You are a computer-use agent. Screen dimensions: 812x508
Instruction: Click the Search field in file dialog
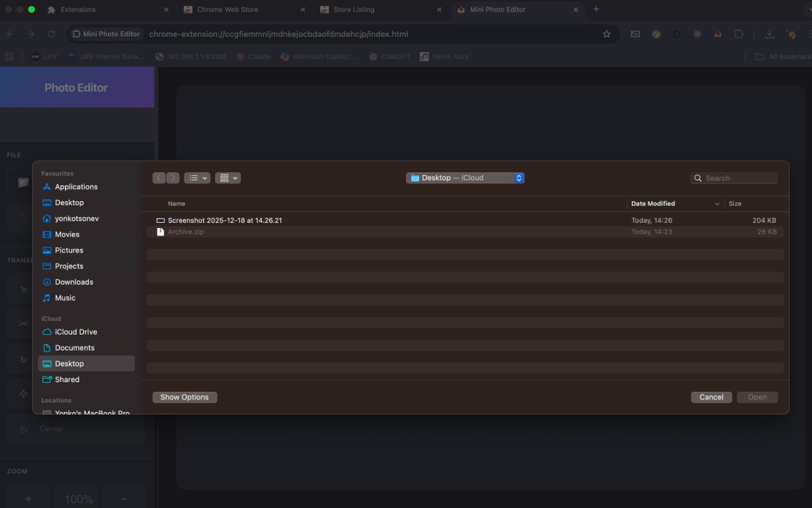734,178
